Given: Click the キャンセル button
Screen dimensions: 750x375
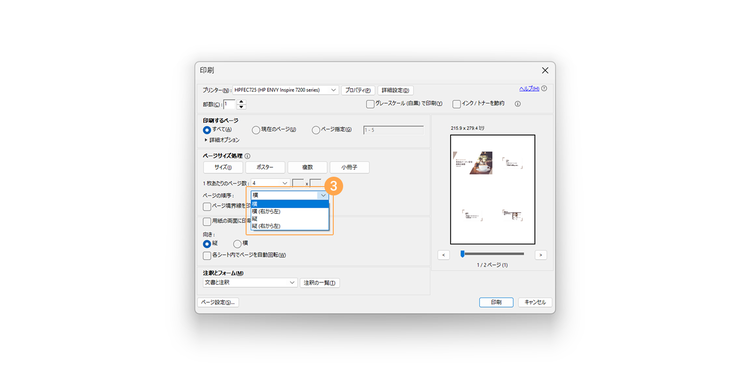Looking at the screenshot, I should (x=535, y=302).
